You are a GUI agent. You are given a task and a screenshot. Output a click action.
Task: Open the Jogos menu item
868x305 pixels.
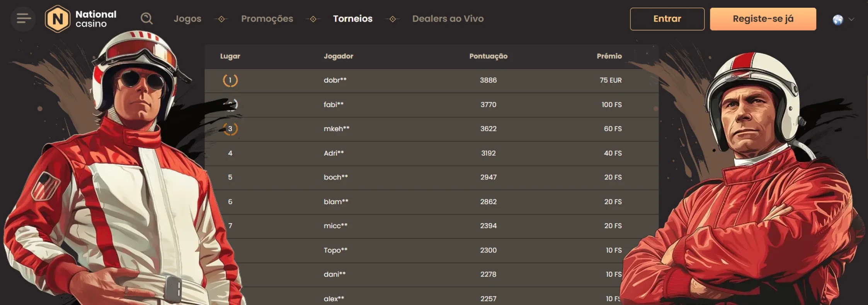tap(187, 19)
